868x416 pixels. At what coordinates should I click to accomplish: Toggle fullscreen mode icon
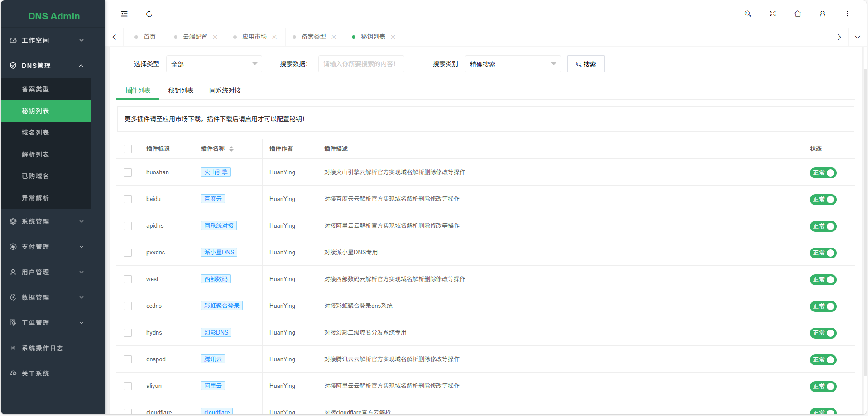pyautogui.click(x=772, y=14)
